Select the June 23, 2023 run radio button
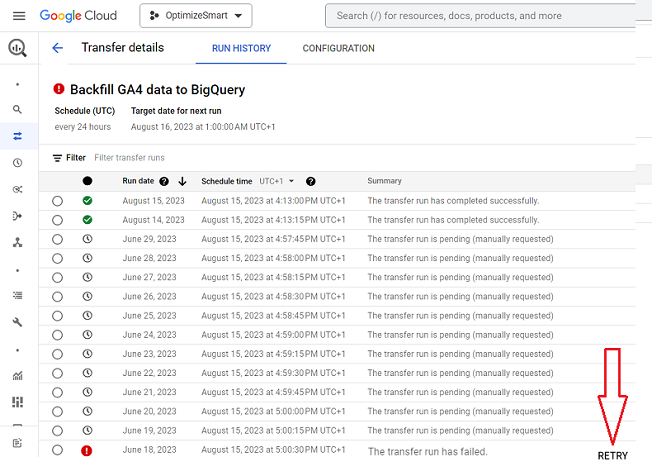652x476 pixels. click(x=57, y=354)
